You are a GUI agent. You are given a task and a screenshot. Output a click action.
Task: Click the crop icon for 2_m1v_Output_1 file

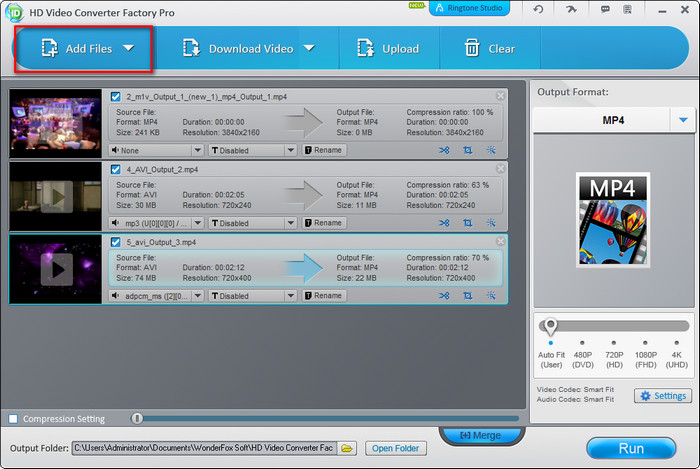click(x=467, y=150)
